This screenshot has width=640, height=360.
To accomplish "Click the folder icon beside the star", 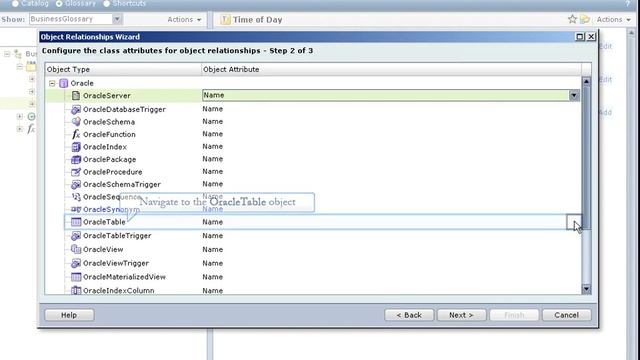I will [585, 19].
